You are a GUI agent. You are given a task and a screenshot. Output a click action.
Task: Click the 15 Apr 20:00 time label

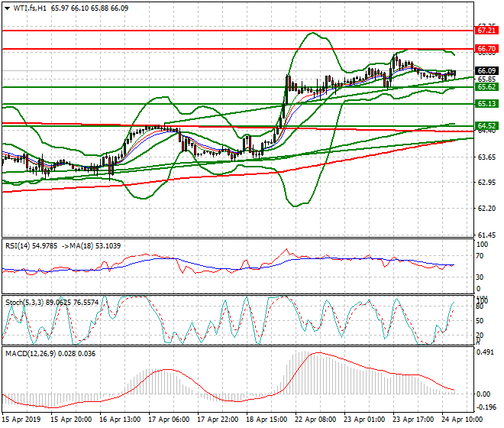pyautogui.click(x=71, y=420)
